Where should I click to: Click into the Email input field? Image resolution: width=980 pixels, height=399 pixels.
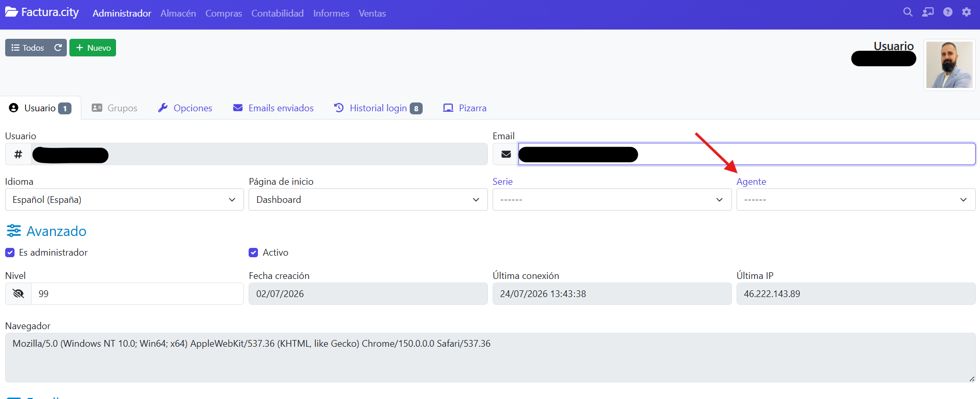(x=747, y=154)
